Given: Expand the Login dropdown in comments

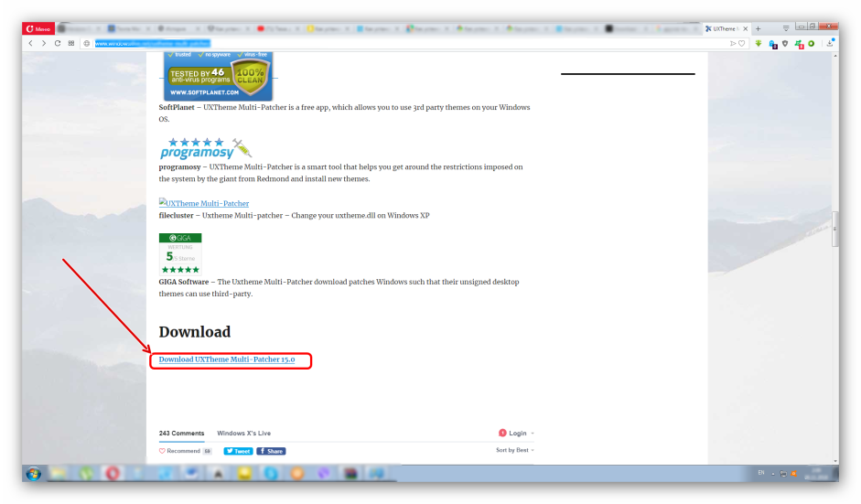Looking at the screenshot, I should [x=517, y=433].
